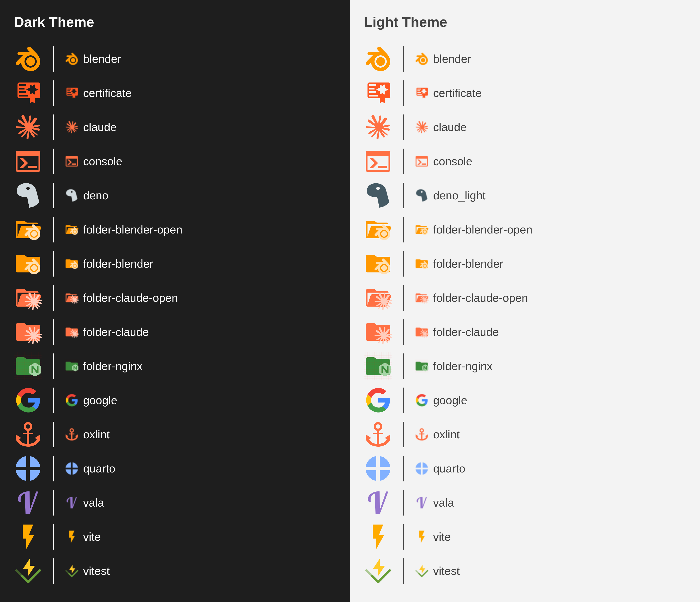The image size is (700, 602).
Task: Select the large console icon in Light Theme
Action: pos(378,161)
